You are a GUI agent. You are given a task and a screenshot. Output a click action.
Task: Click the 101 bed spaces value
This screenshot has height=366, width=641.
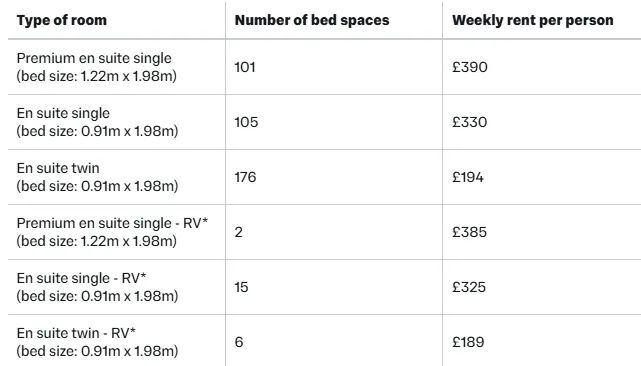245,67
